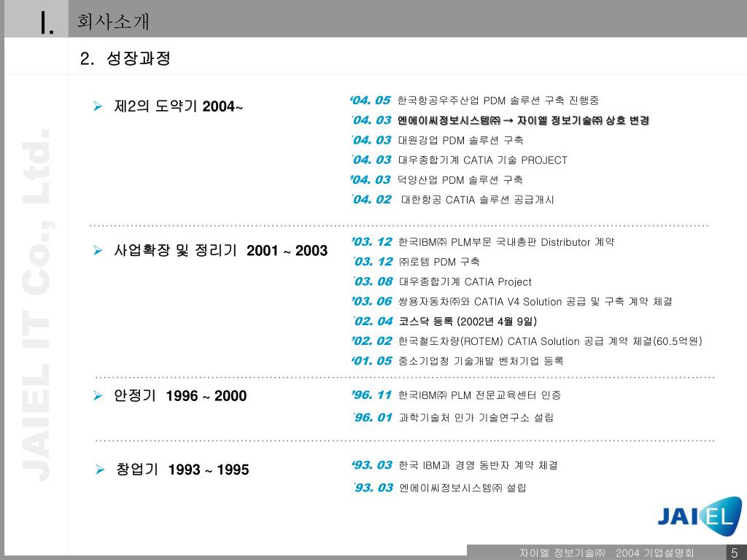Click footer text 자이엘 정보기술㈜ 2004 기업설명회
The width and height of the screenshot is (747, 560).
coord(606,553)
